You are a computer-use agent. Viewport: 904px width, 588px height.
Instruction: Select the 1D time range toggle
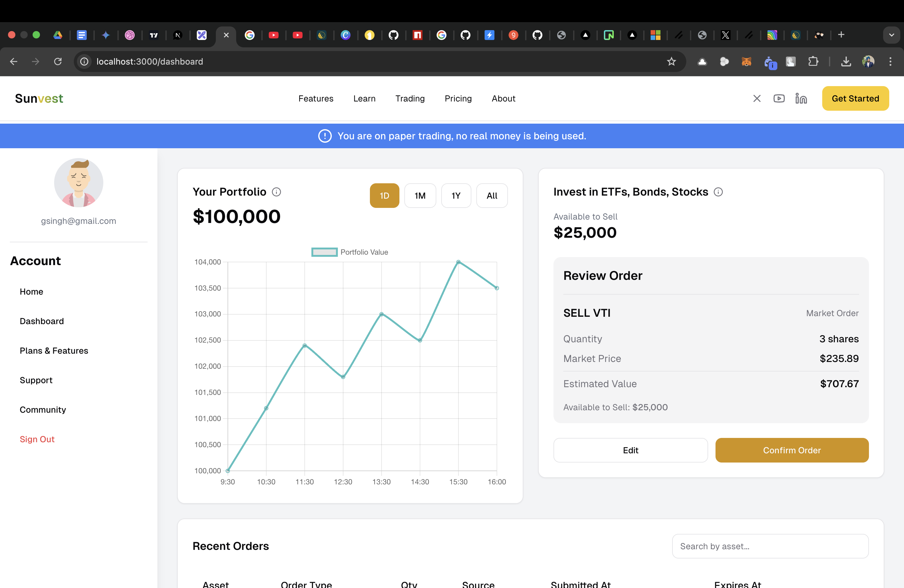384,196
